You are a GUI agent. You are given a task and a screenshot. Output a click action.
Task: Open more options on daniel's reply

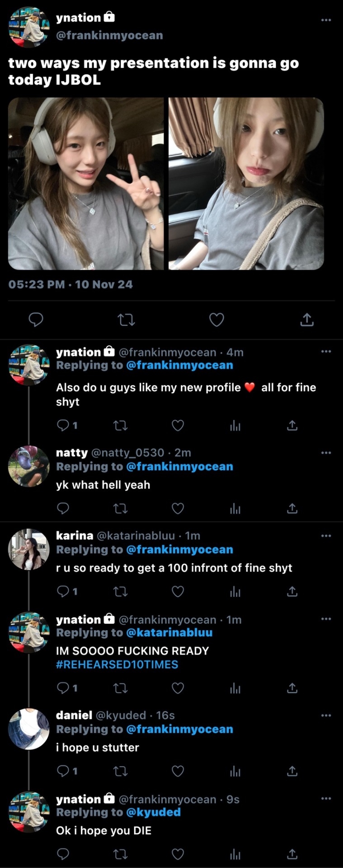(326, 715)
